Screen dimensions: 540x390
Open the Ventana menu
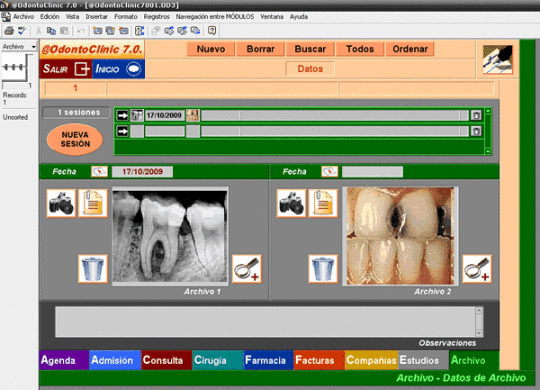click(x=272, y=17)
